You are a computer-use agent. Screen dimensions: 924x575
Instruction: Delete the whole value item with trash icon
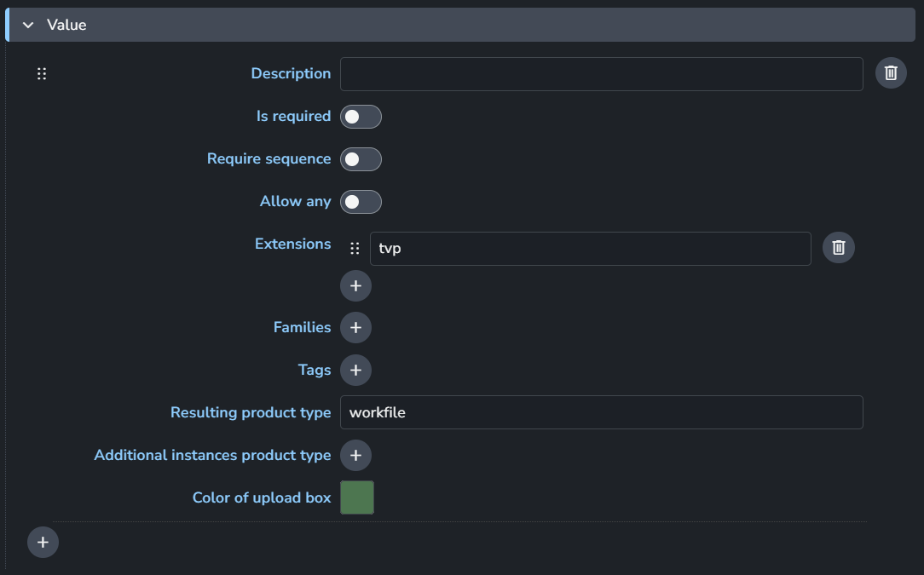891,73
